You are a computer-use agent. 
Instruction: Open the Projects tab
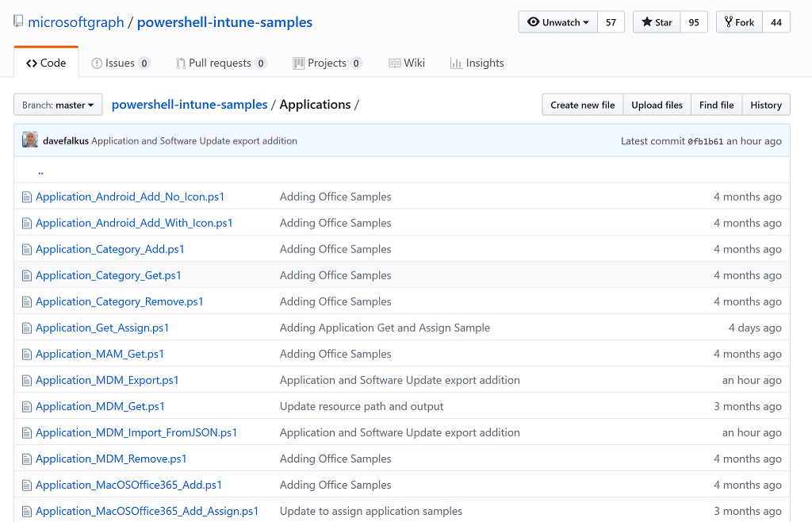coord(327,63)
